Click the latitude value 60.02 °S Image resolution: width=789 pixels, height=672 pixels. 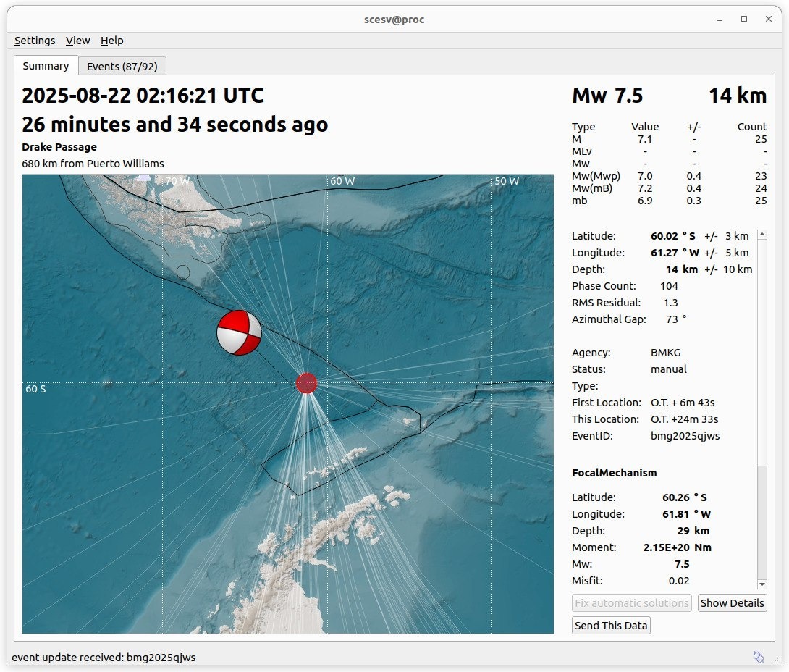click(x=673, y=236)
